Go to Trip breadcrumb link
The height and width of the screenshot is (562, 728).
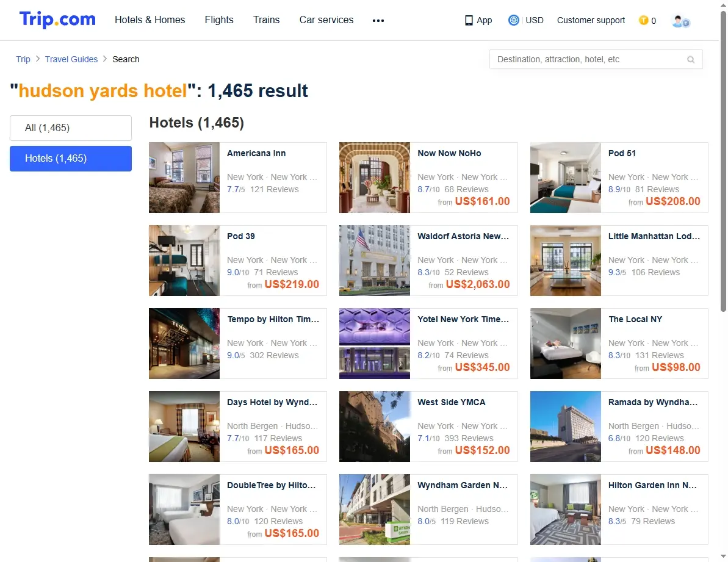[23, 59]
